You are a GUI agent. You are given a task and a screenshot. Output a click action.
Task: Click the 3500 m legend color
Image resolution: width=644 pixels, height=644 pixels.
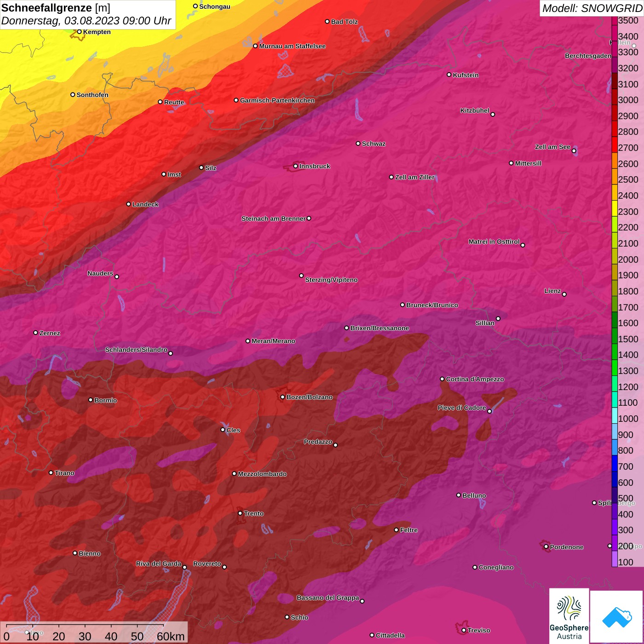(614, 20)
